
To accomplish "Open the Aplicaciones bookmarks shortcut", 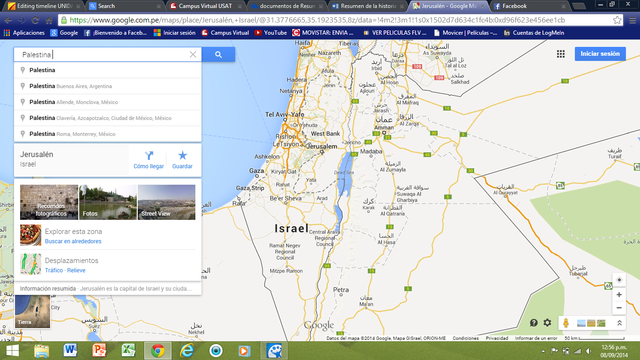I will pyautogui.click(x=24, y=33).
